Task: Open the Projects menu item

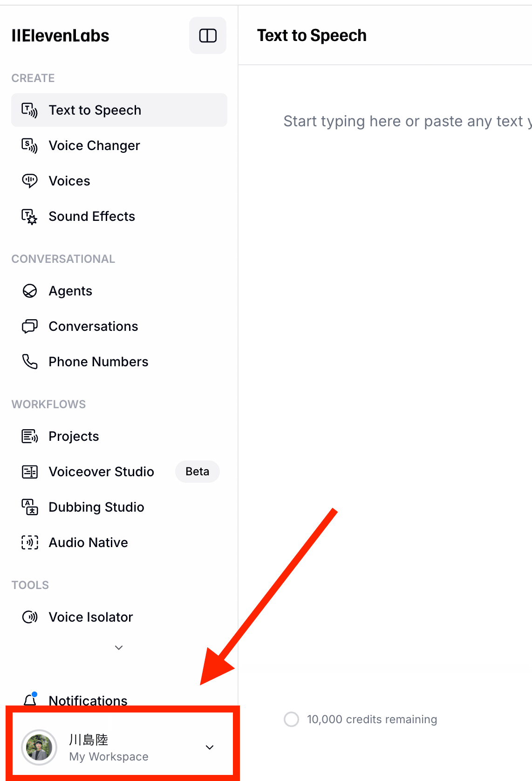Action: tap(74, 437)
